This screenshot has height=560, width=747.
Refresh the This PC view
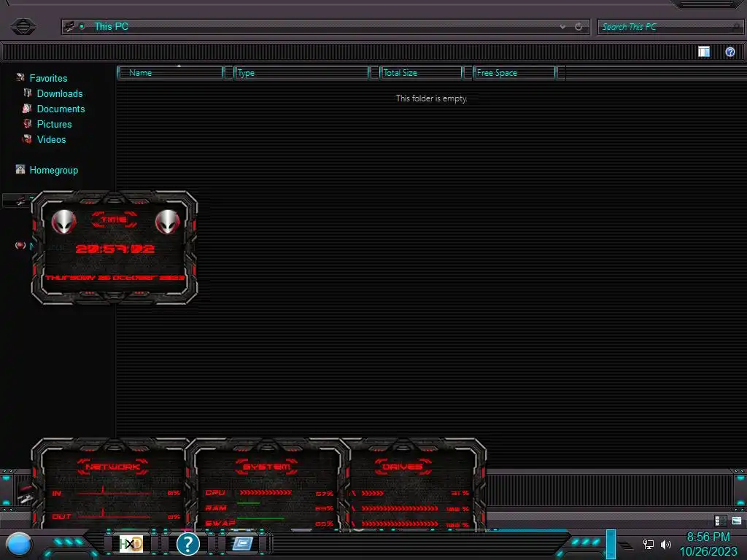tap(578, 27)
